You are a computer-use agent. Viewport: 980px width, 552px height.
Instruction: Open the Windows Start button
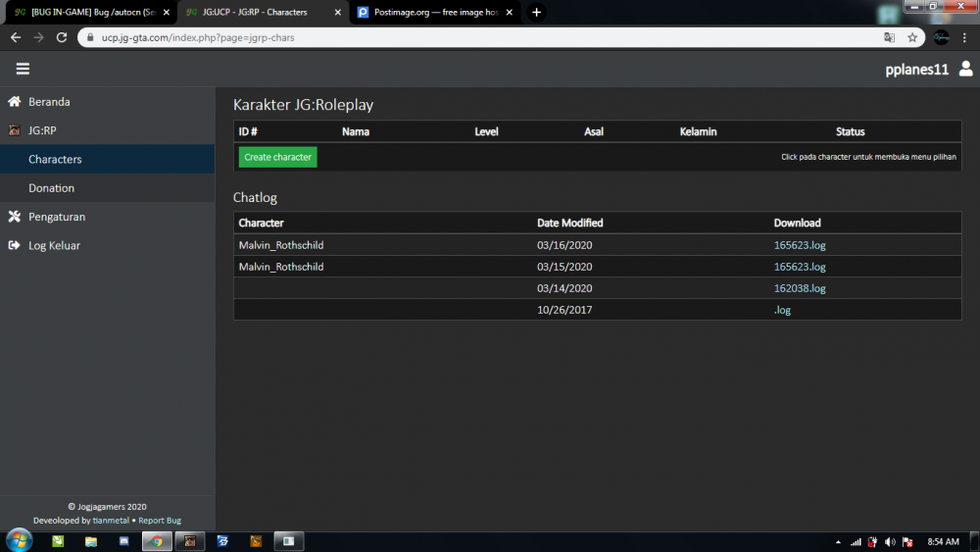pos(19,541)
